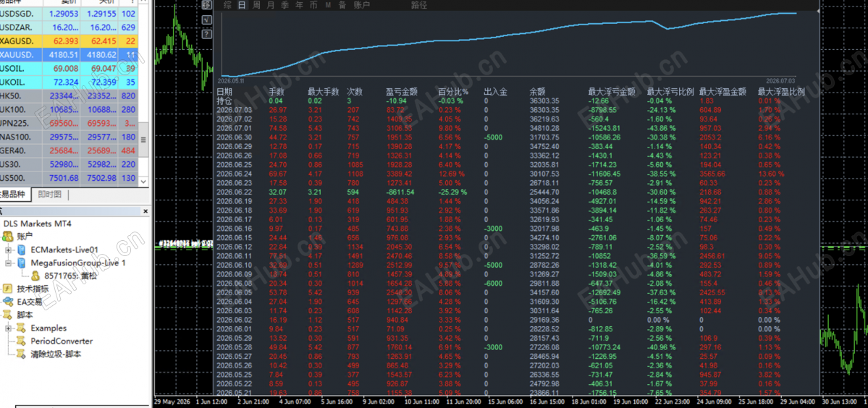
Task: Click the 余额 column header
Action: [537, 92]
